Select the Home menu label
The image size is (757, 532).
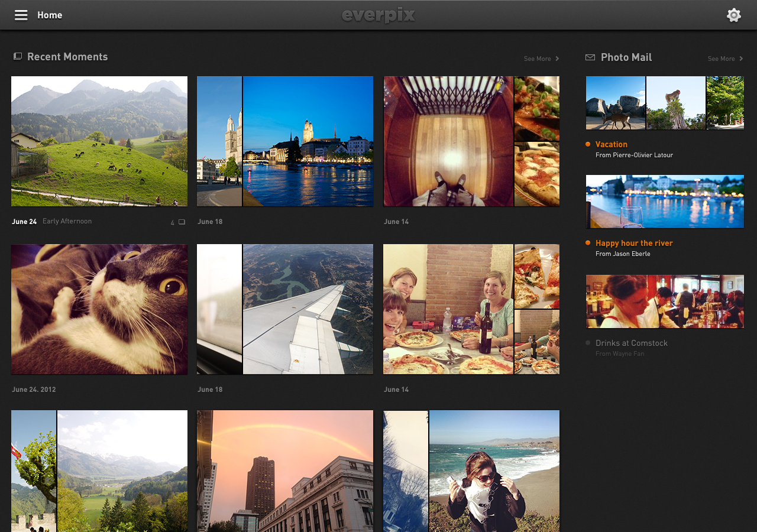(x=50, y=15)
